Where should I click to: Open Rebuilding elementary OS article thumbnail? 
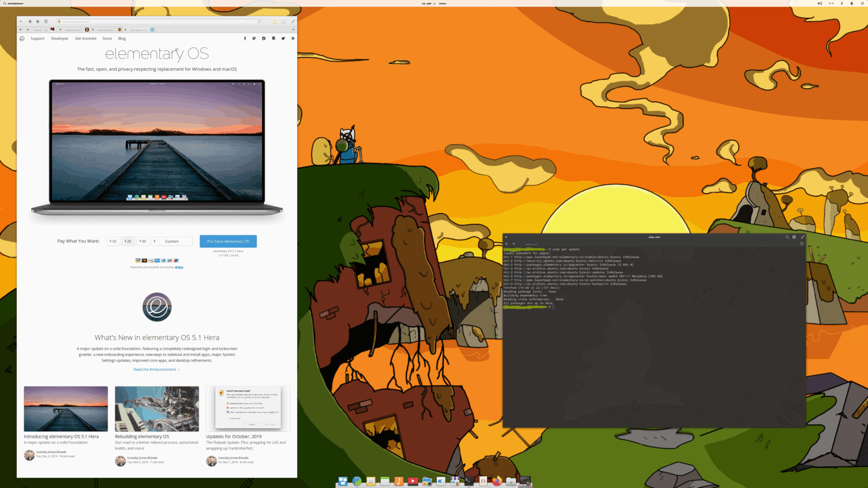157,409
